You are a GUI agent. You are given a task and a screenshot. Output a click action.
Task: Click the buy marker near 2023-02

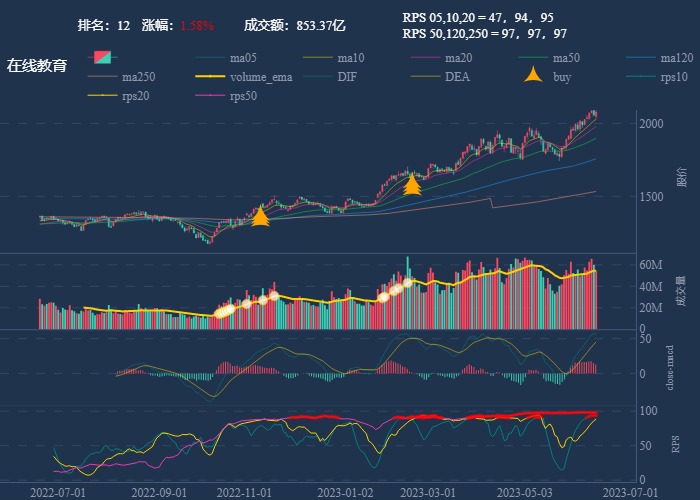coord(412,184)
